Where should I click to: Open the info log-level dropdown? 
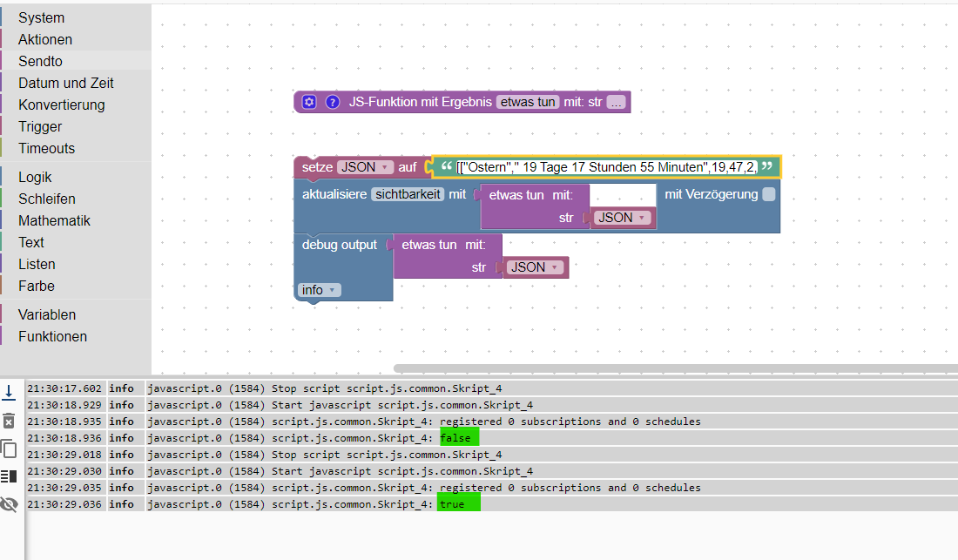[319, 290]
